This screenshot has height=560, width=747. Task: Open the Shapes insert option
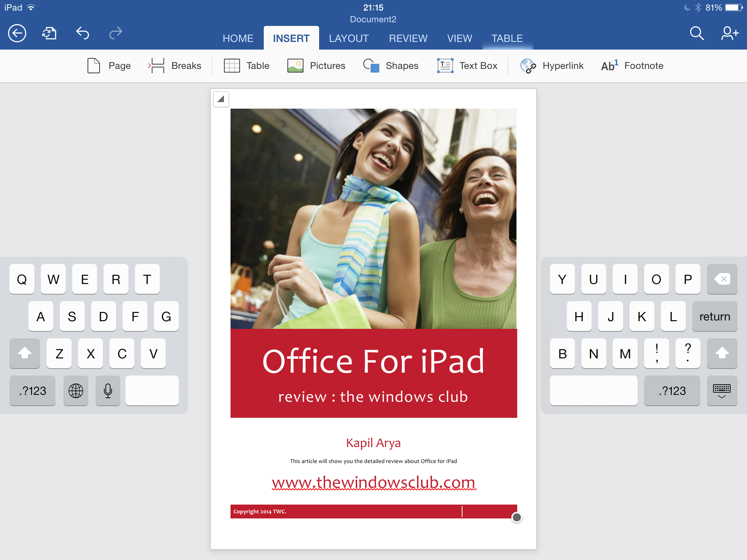pyautogui.click(x=391, y=66)
